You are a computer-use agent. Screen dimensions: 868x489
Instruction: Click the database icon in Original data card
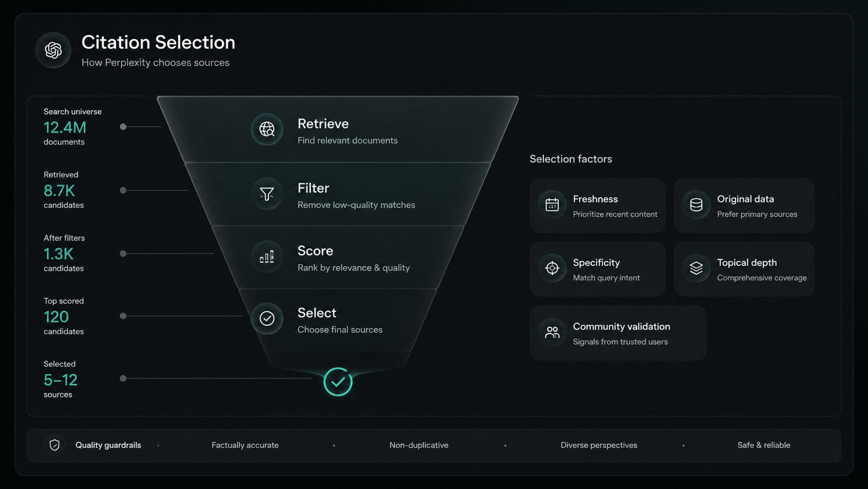click(696, 205)
